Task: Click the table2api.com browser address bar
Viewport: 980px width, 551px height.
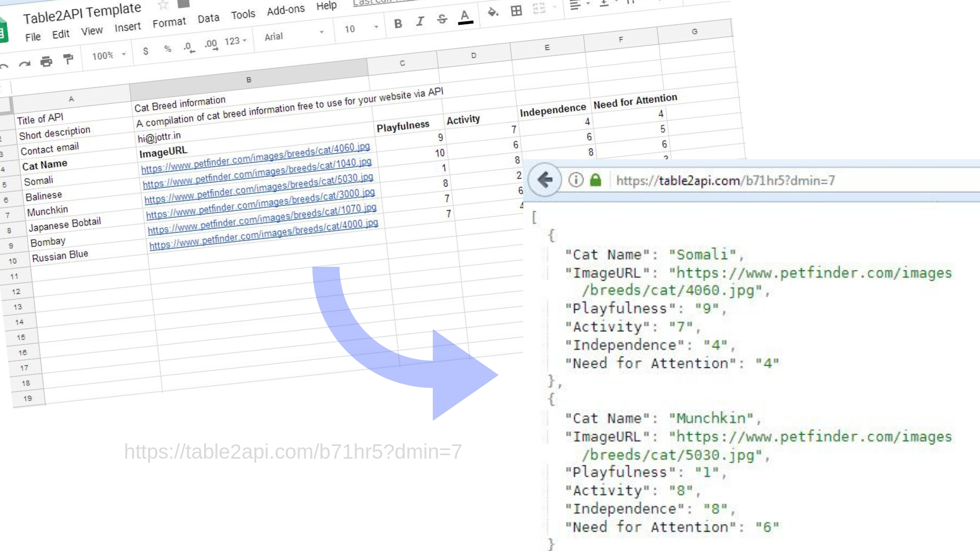Action: [725, 181]
